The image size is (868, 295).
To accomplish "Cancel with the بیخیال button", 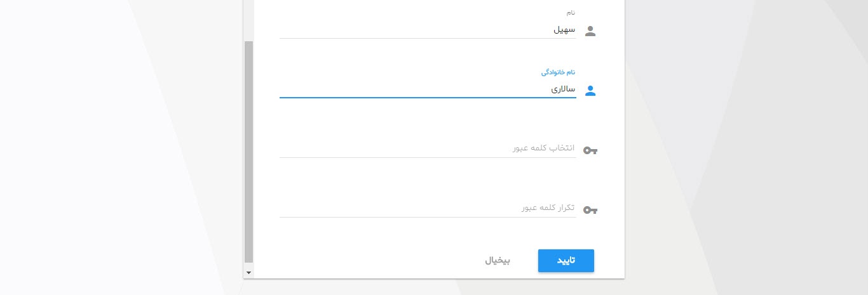I will (498, 261).
